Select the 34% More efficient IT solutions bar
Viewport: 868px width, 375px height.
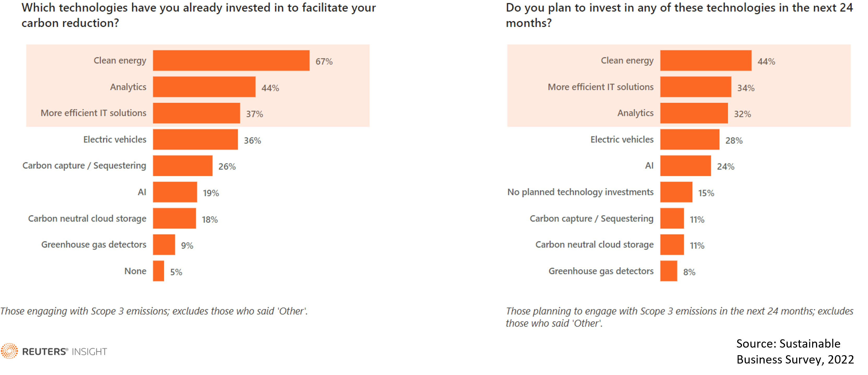coord(695,87)
